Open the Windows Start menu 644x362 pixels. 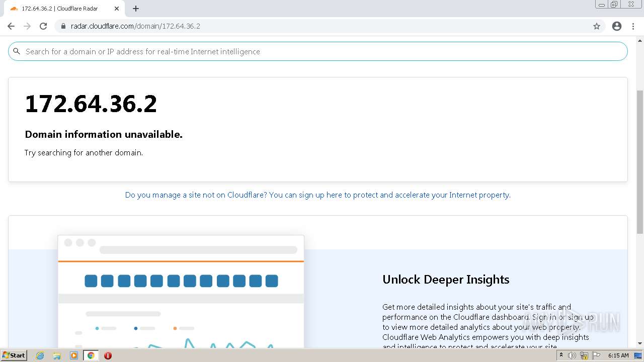(x=14, y=355)
